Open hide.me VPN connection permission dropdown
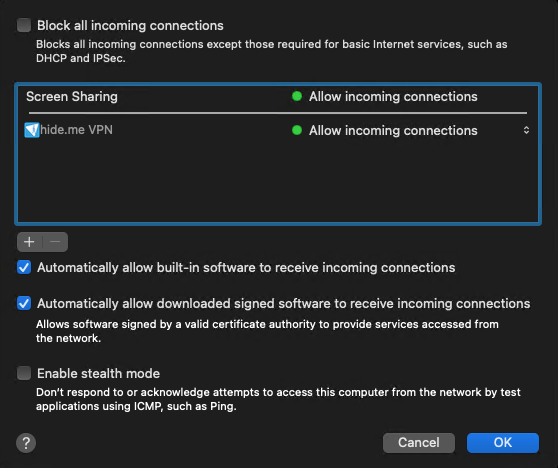Image resolution: width=558 pixels, height=468 pixels. point(526,130)
